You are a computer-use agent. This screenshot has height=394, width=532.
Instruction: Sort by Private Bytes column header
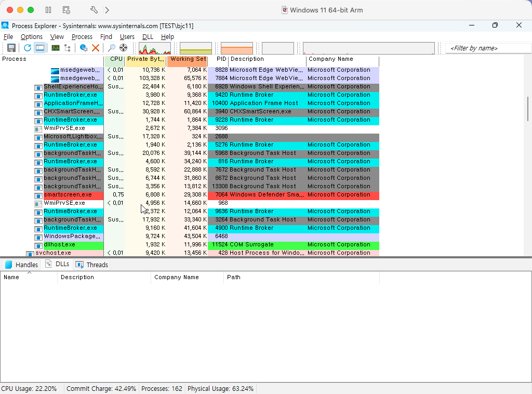145,59
